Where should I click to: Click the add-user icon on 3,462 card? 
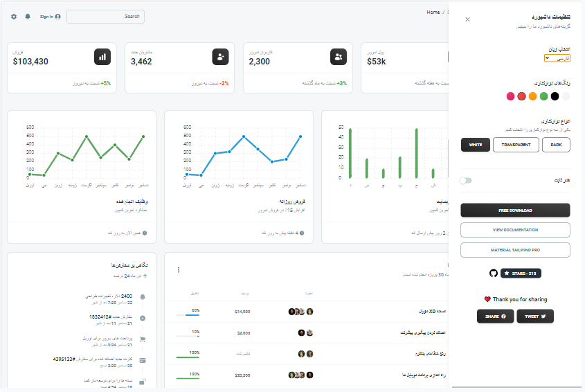[x=220, y=57]
